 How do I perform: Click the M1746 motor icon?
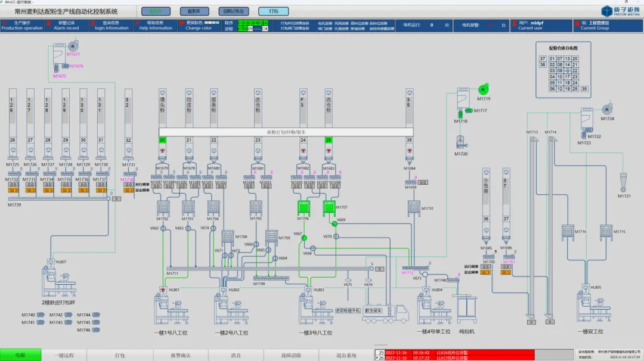[95, 330]
